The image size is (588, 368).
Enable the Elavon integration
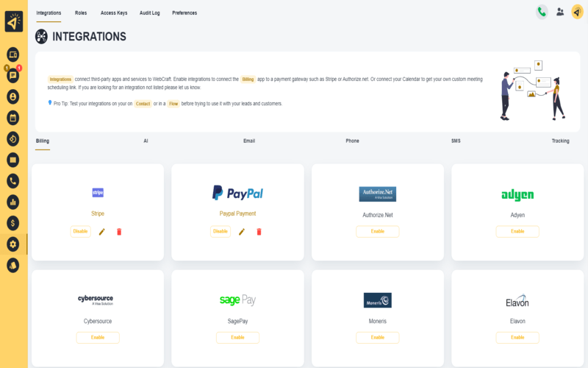coord(517,338)
